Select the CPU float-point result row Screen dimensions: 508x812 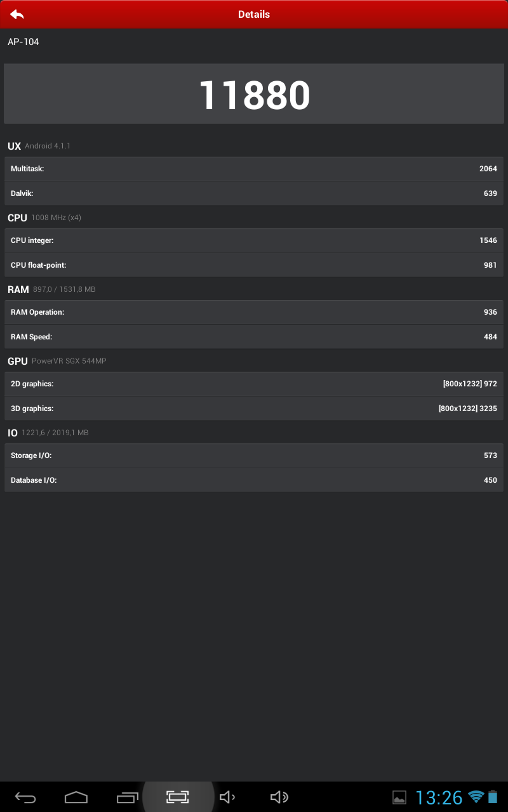tap(254, 265)
